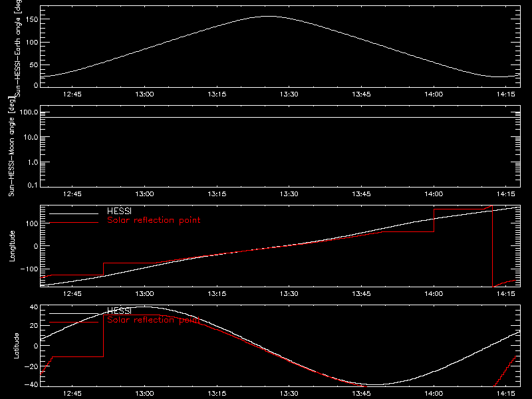Click white HESSI legend line in Longitude plot
This screenshot has width=532, height=399.
coord(74,213)
